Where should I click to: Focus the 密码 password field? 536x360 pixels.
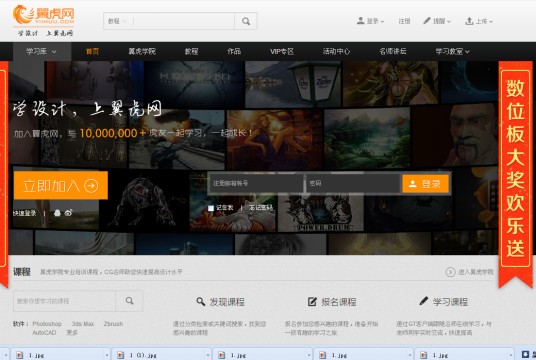[353, 184]
